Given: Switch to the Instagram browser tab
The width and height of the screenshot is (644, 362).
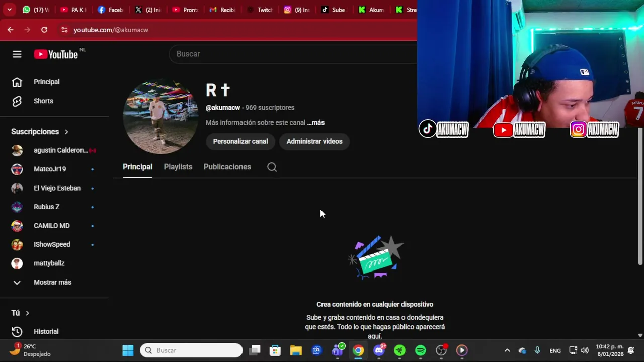Looking at the screenshot, I should 297,10.
